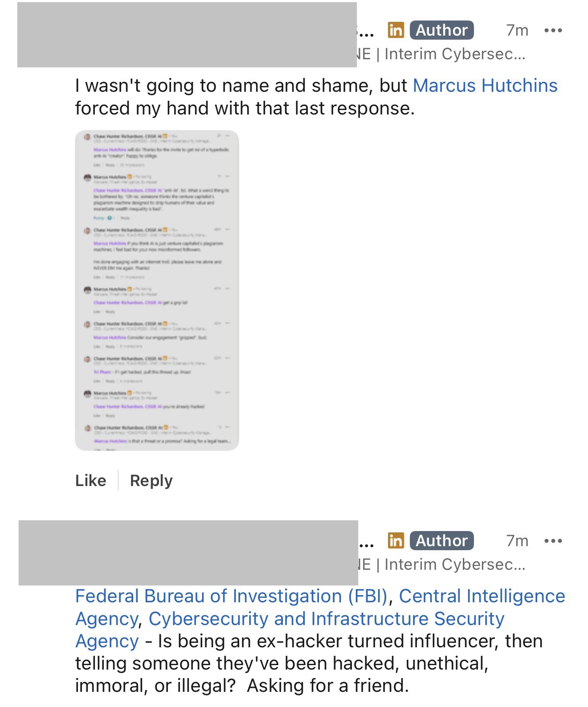
Task: Click the LinkedIn badge in the second comment
Action: [396, 540]
